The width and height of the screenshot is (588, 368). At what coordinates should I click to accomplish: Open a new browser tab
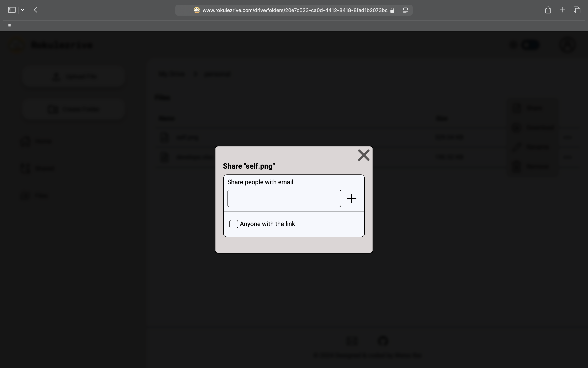click(562, 10)
